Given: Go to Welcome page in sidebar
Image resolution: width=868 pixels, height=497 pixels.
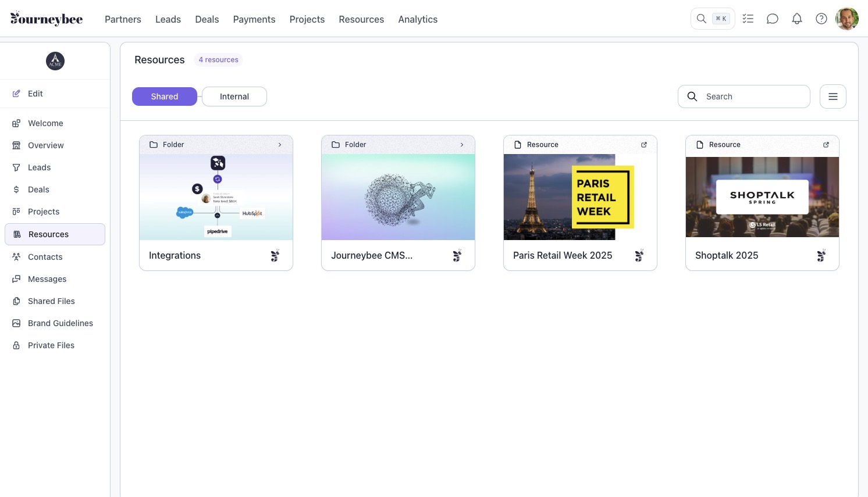Looking at the screenshot, I should pos(55,123).
